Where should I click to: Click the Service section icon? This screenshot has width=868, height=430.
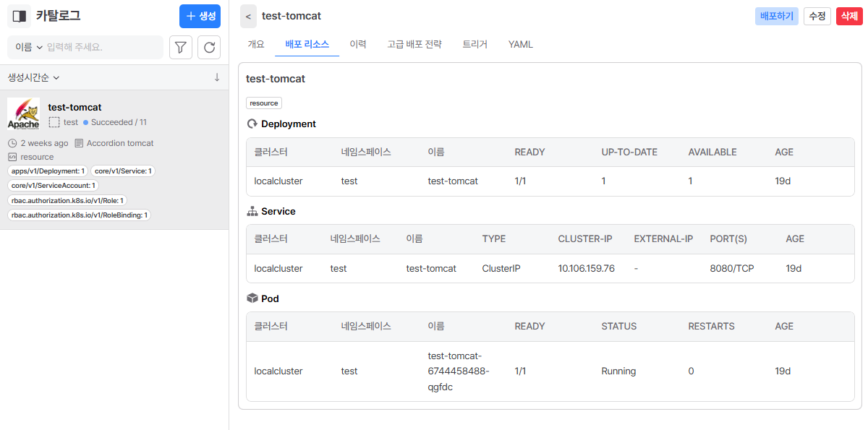[x=252, y=211]
